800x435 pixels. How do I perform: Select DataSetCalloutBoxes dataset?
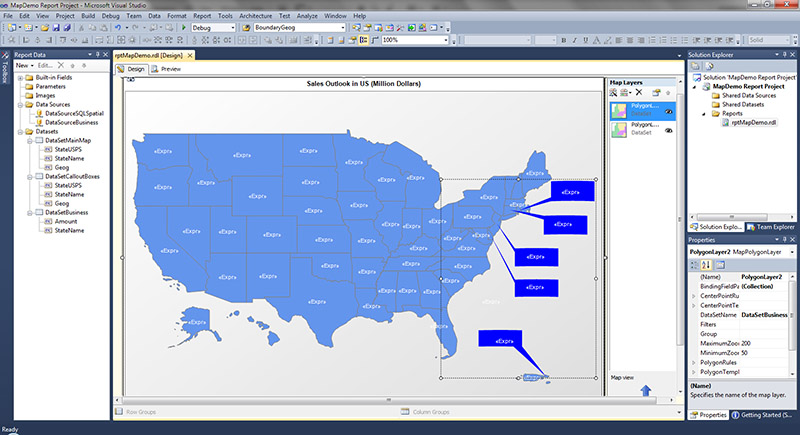(x=72, y=176)
